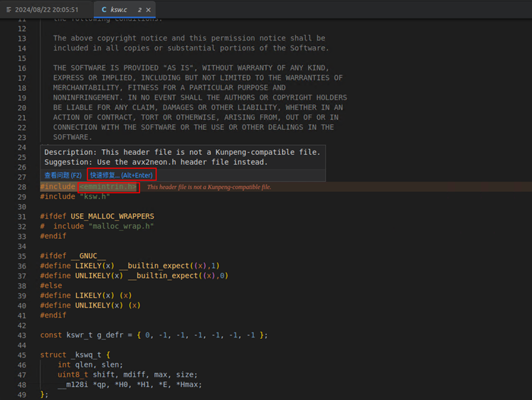
Task: Click line number 28 in the gutter
Action: point(22,187)
